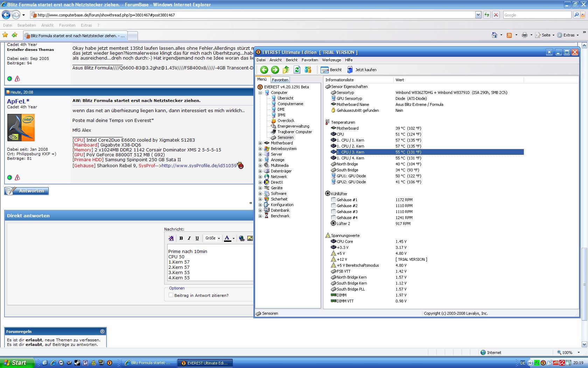Open EVEREST Ansicht menu

coord(276,60)
